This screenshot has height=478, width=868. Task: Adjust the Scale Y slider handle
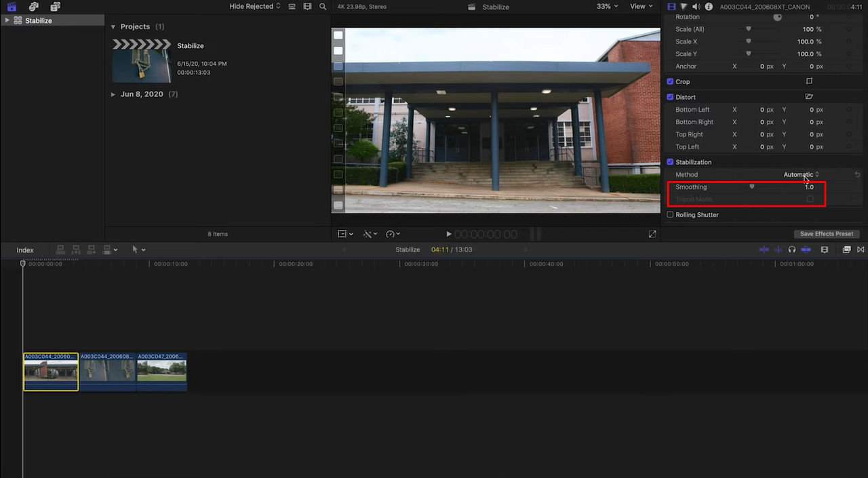point(749,54)
